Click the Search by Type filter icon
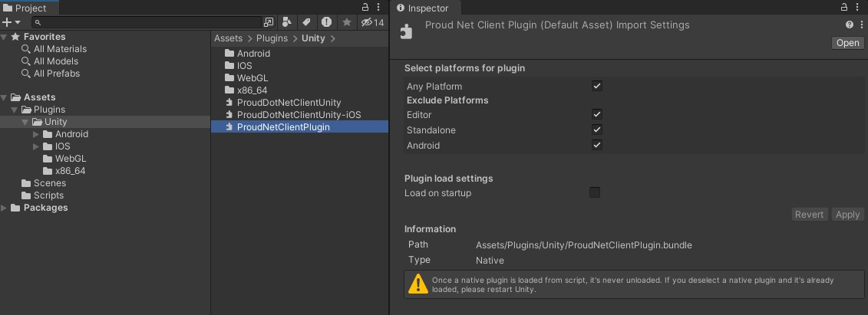 [287, 22]
